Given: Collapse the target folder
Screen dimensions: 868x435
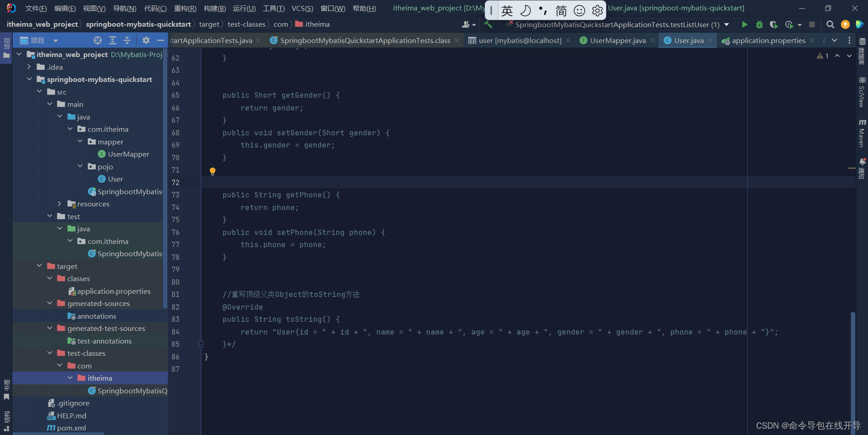Looking at the screenshot, I should tap(39, 266).
